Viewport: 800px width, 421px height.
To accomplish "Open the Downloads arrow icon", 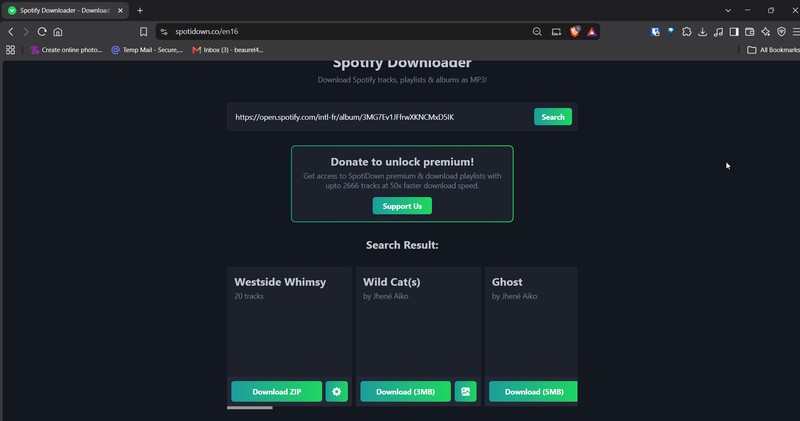I will click(703, 32).
